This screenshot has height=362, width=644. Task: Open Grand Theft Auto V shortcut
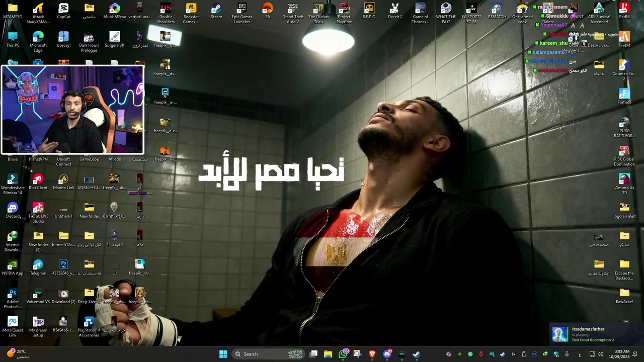pos(293,13)
